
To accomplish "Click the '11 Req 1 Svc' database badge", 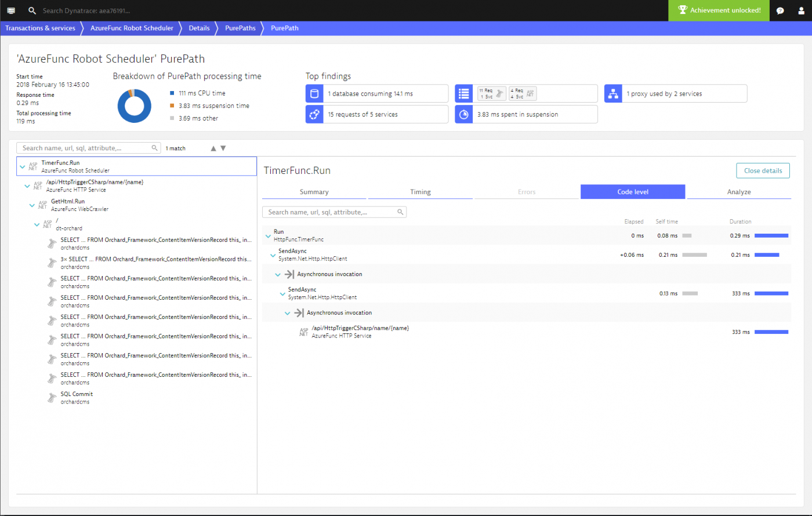I will (491, 93).
